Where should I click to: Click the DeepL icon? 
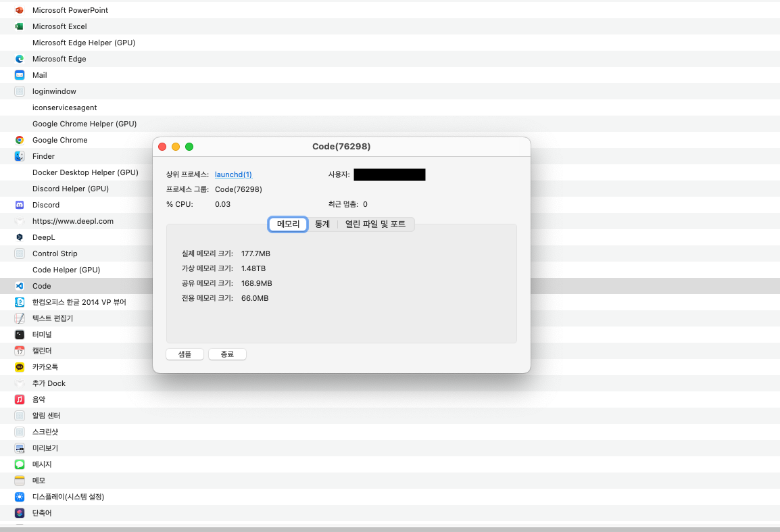coord(20,237)
